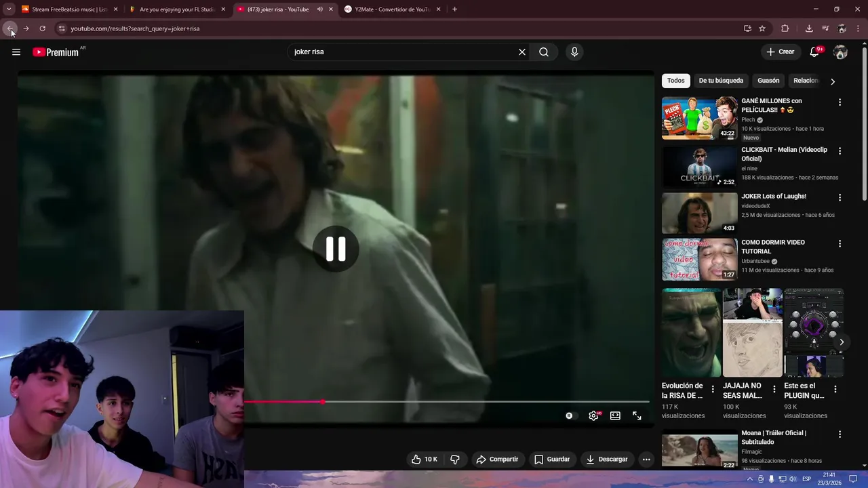The height and width of the screenshot is (488, 868).
Task: Download video with Descargar button
Action: pos(607,460)
